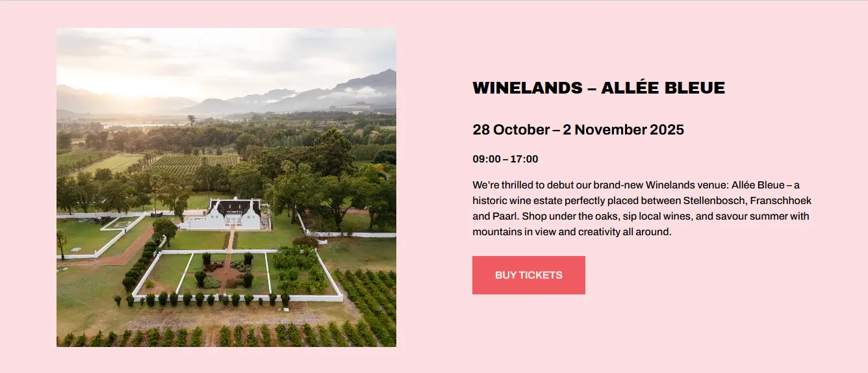The width and height of the screenshot is (868, 373).
Task: Click the 28 October – 2 November 2025 date
Action: click(578, 129)
